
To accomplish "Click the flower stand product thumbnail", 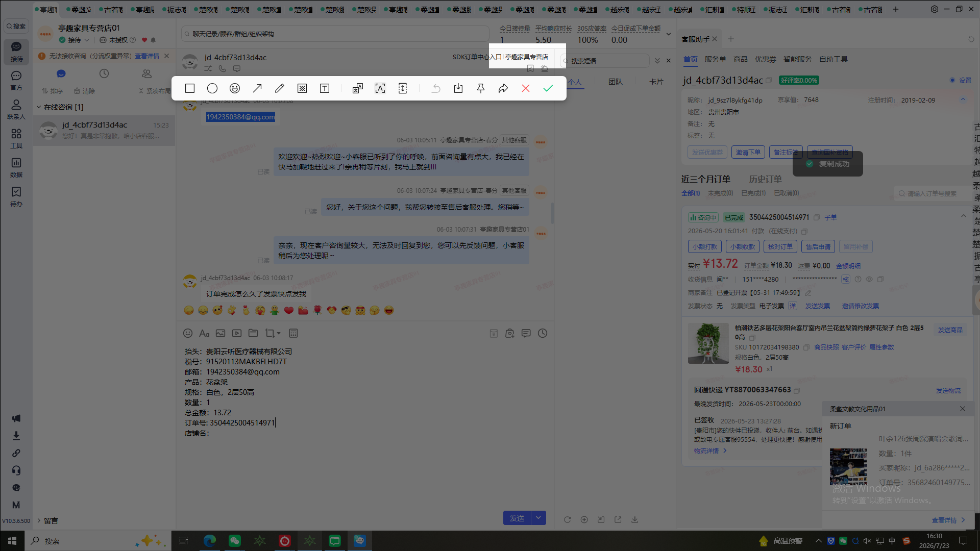I will pos(708,343).
